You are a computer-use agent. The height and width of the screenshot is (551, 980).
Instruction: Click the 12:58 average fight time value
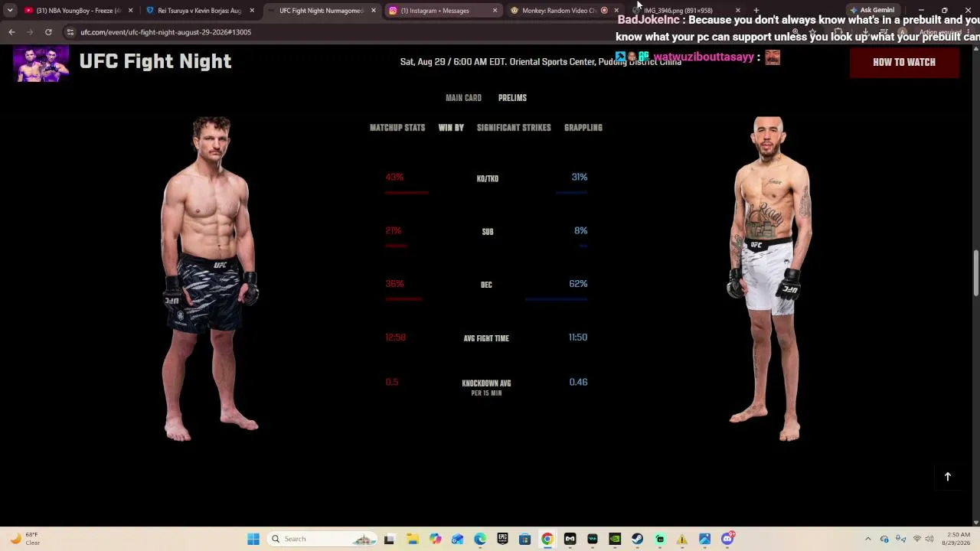(396, 337)
